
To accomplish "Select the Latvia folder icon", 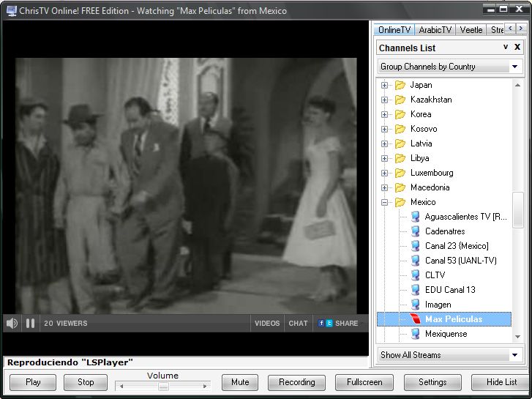I will [400, 143].
